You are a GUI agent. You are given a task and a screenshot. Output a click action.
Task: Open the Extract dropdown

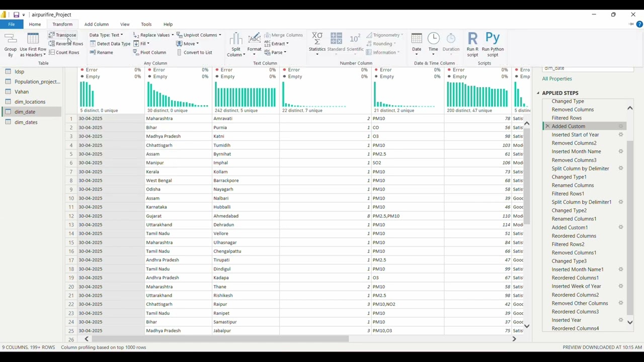click(276, 44)
